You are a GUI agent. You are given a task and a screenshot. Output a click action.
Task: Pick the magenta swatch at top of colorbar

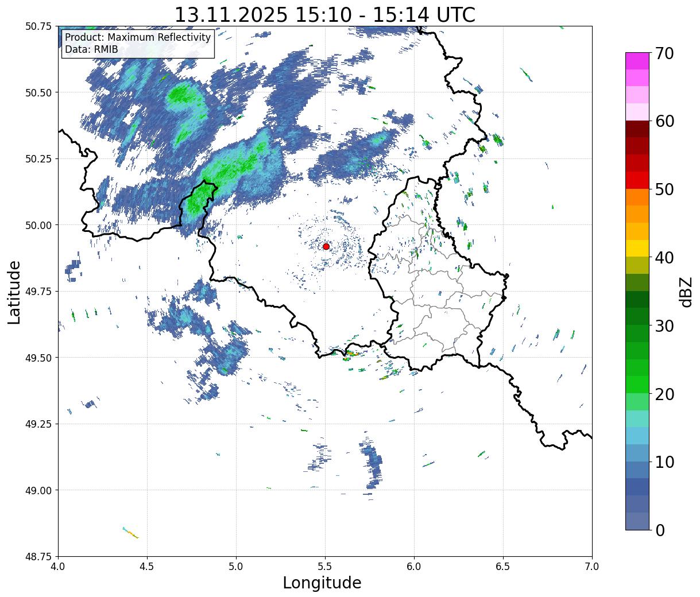pyautogui.click(x=637, y=61)
